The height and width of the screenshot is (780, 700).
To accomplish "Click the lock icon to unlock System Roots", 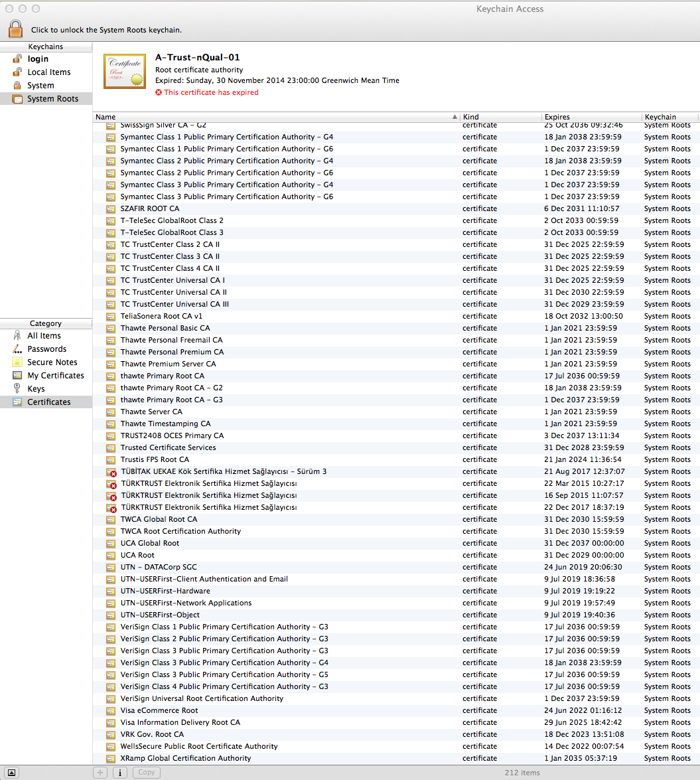I will coord(15,29).
